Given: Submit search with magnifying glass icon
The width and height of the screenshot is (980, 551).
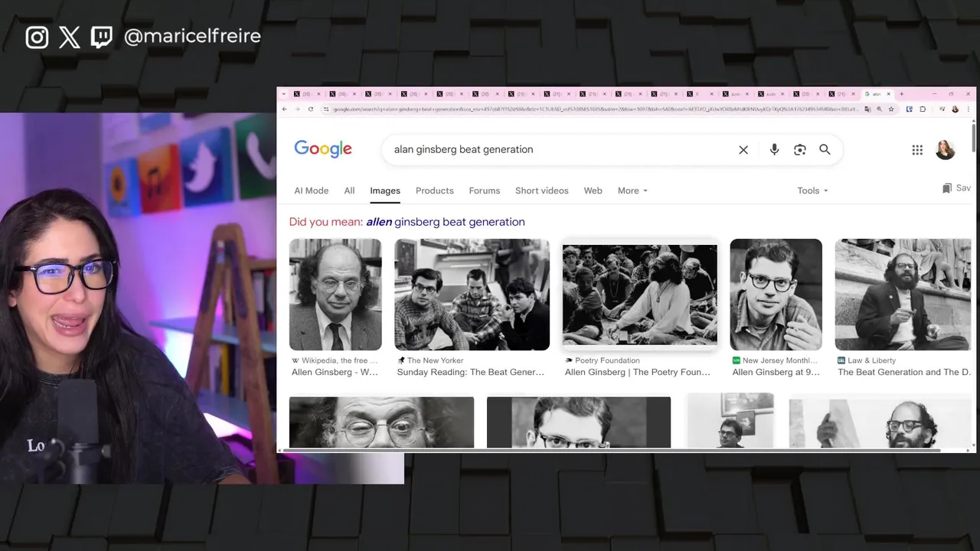Looking at the screenshot, I should (x=825, y=150).
